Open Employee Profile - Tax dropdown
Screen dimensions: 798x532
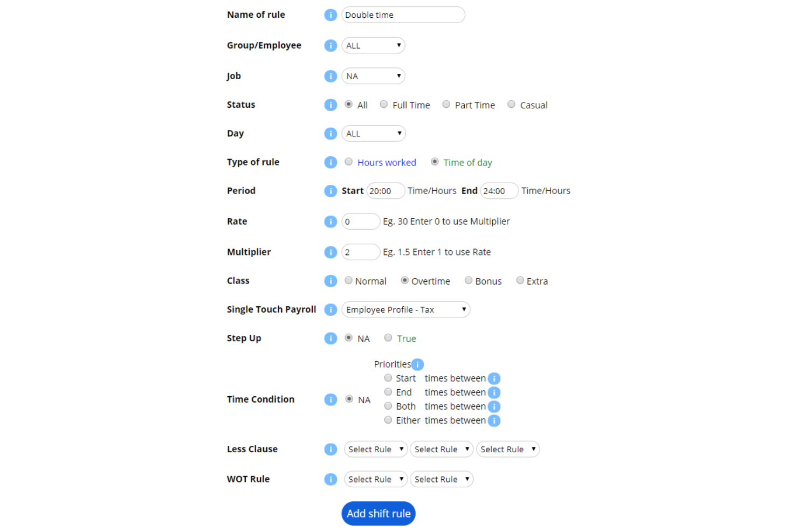(x=406, y=309)
